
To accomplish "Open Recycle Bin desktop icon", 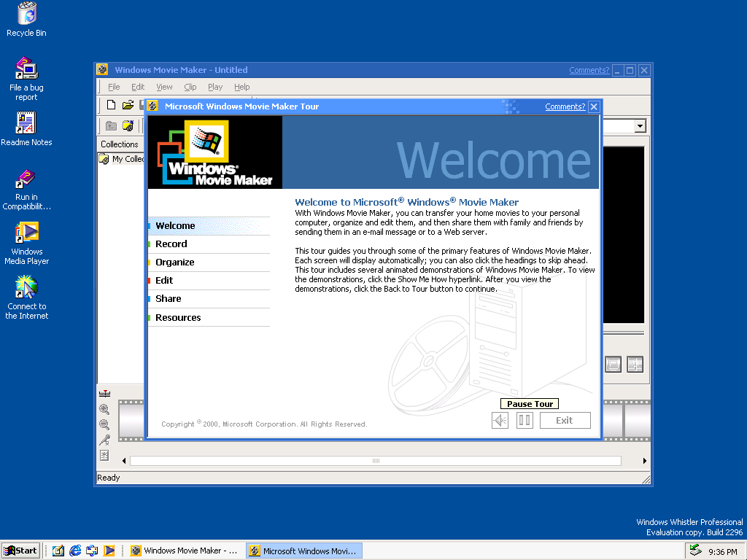I will [27, 20].
